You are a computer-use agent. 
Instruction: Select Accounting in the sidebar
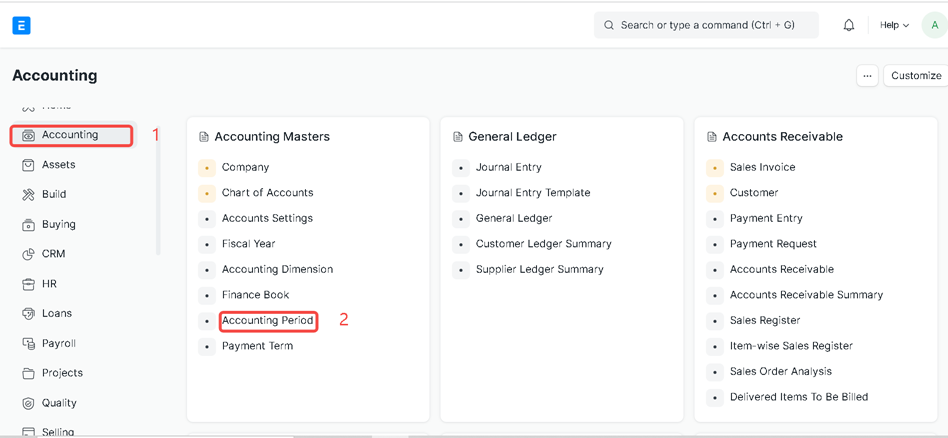click(70, 135)
